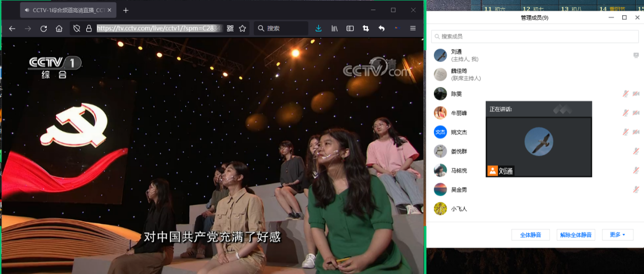Open the browser hamburger menu

point(413,28)
